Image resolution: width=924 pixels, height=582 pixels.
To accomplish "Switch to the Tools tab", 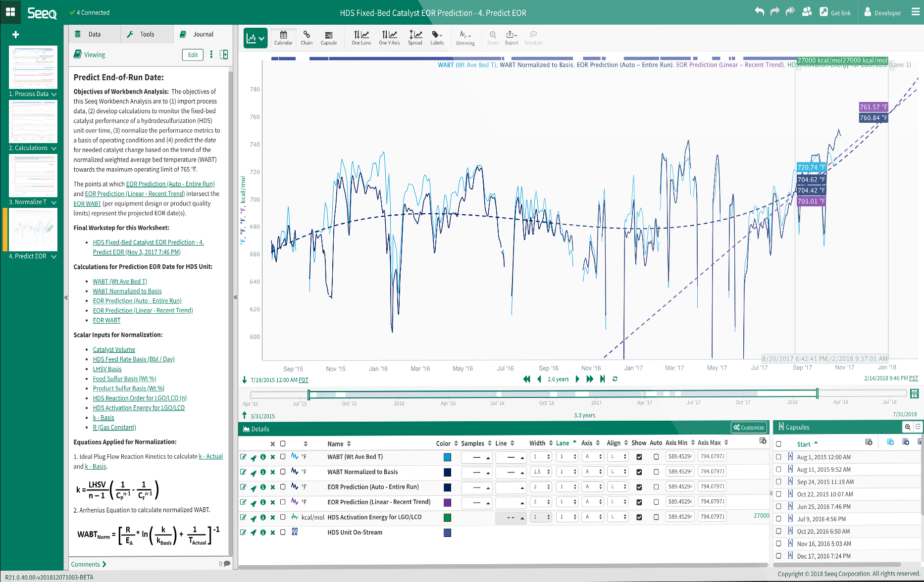I will (147, 34).
